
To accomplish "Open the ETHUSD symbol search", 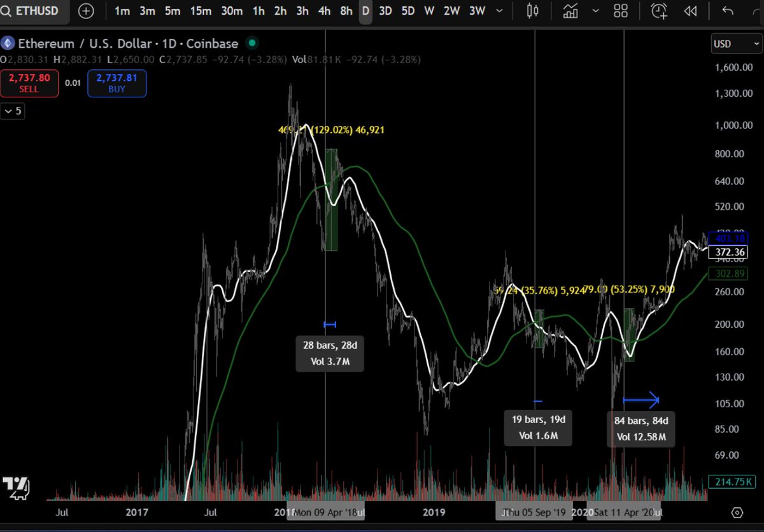I will point(34,11).
